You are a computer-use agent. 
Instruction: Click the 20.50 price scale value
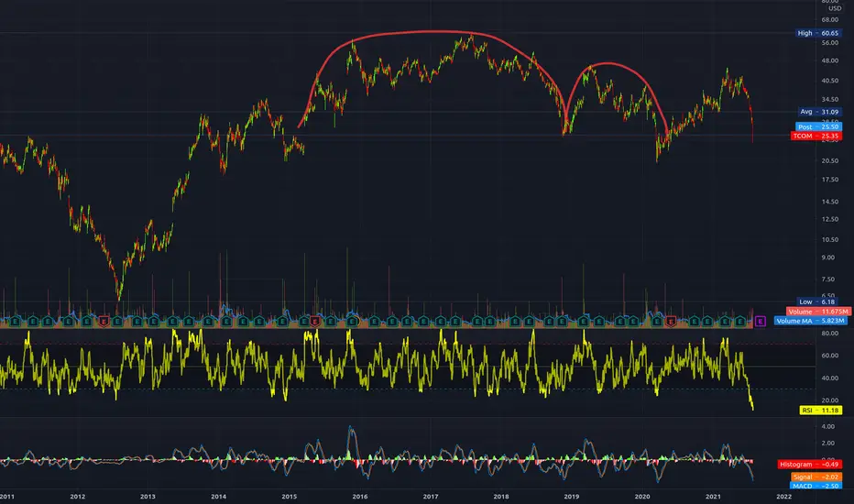(x=830, y=160)
